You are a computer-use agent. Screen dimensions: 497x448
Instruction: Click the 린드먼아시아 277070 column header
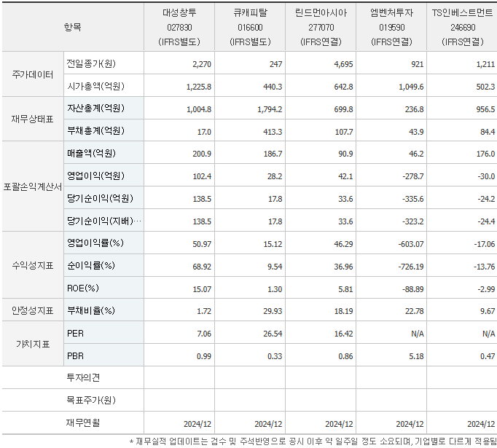click(x=321, y=27)
